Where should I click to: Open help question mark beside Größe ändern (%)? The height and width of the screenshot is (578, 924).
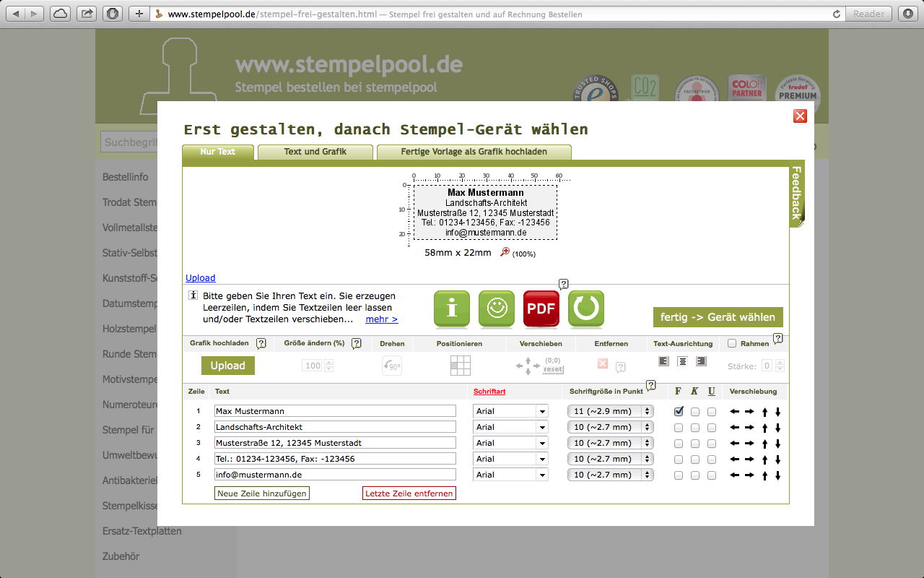(356, 344)
